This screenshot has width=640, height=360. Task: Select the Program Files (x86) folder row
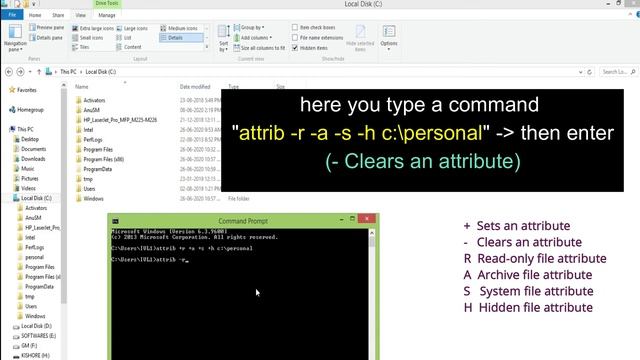(x=104, y=159)
